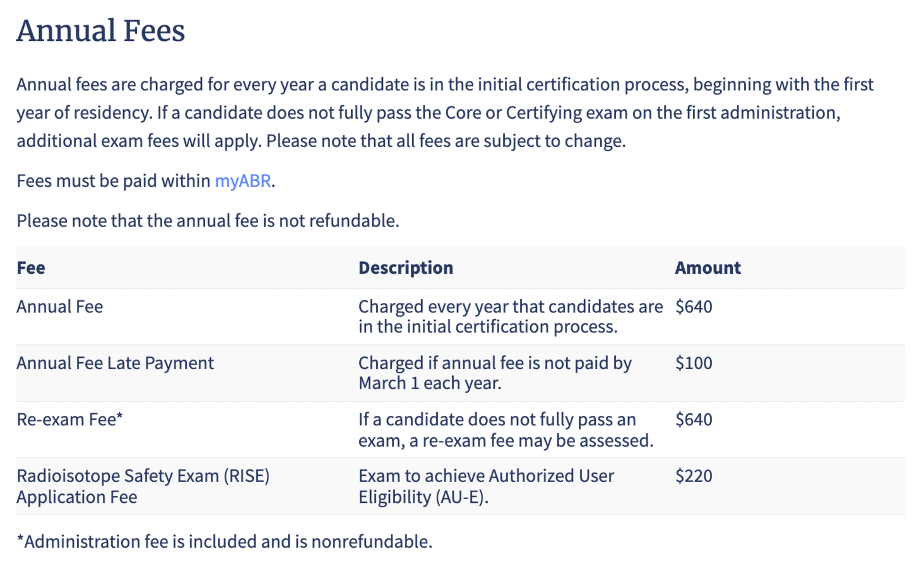The height and width of the screenshot is (583, 924).
Task: Click the Amount column header
Action: click(707, 268)
